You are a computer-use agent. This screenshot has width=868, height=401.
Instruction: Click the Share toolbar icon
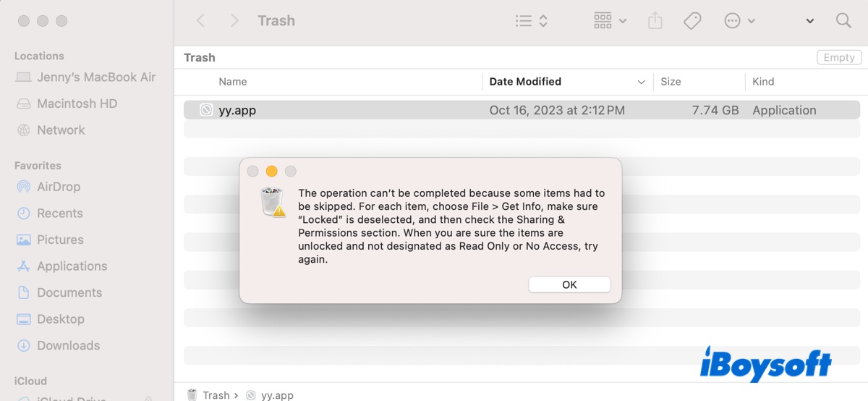click(655, 21)
